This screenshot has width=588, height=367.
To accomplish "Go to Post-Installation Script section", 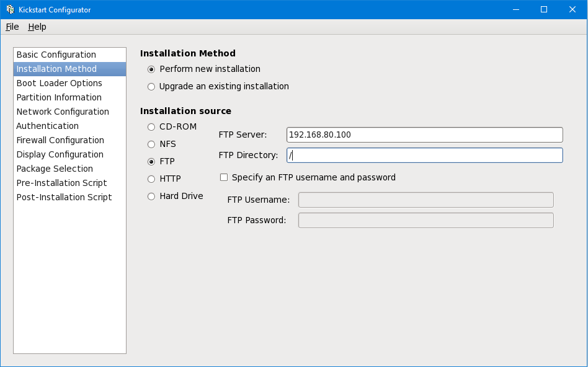I will 65,197.
